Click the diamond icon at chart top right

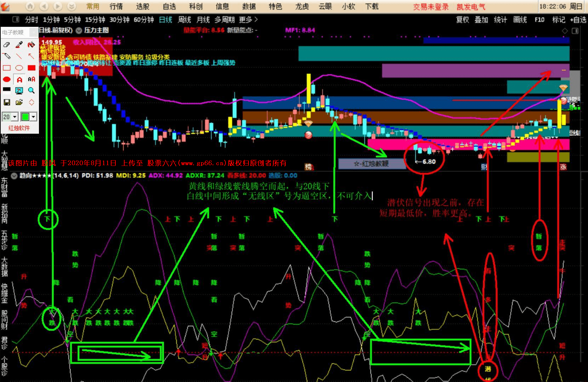(x=565, y=31)
